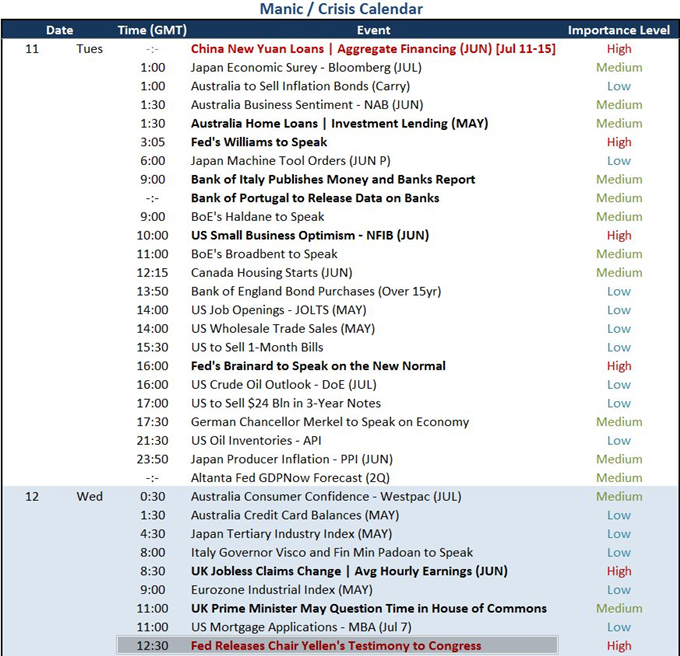The height and width of the screenshot is (656, 680).
Task: Click date '12' in the Wed row
Action: click(x=32, y=496)
